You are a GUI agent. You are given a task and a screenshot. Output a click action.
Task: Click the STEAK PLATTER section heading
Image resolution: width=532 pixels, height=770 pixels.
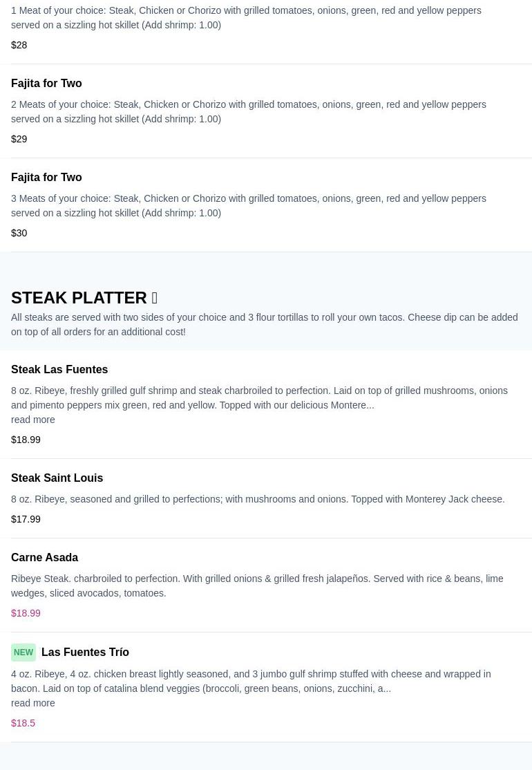click(79, 298)
